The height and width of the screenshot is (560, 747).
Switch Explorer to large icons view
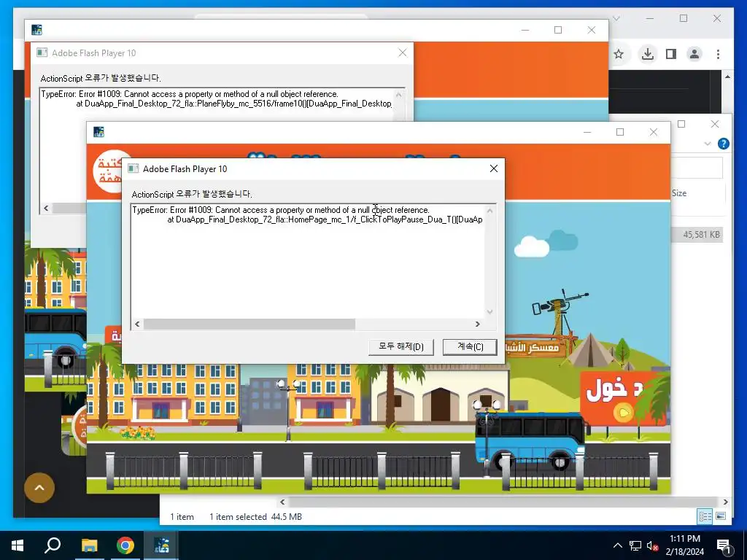pos(721,516)
